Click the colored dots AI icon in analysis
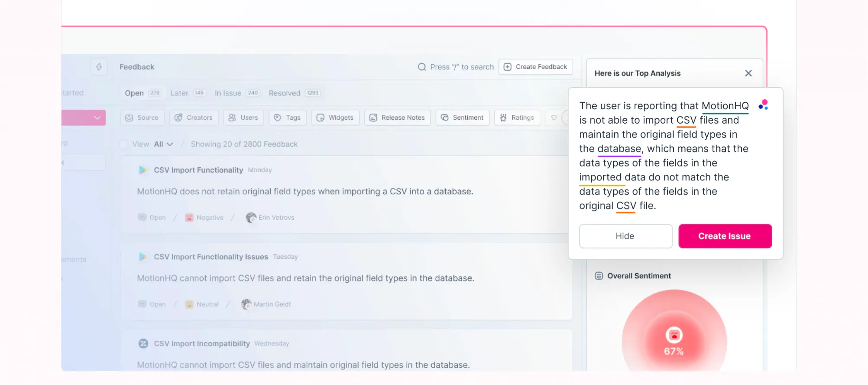 (763, 104)
